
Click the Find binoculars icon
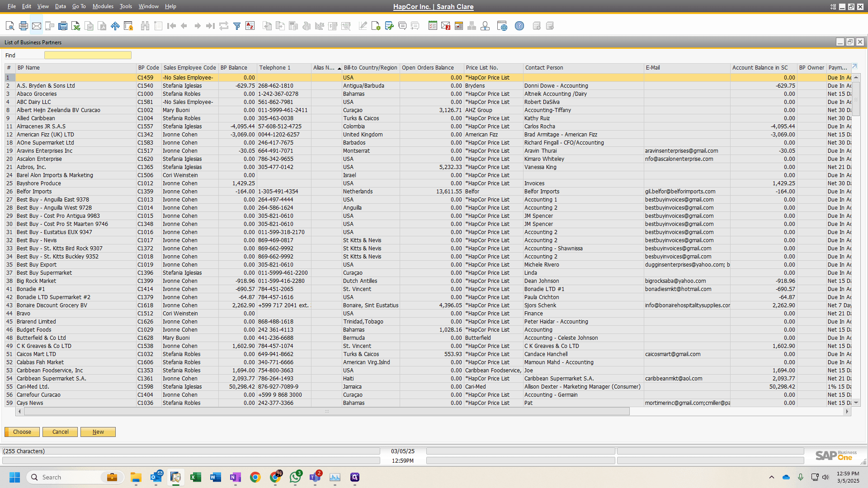tap(145, 26)
